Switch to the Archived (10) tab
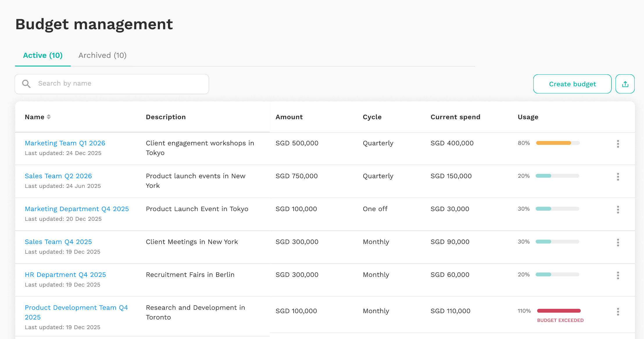This screenshot has width=644, height=339. pyautogui.click(x=103, y=55)
